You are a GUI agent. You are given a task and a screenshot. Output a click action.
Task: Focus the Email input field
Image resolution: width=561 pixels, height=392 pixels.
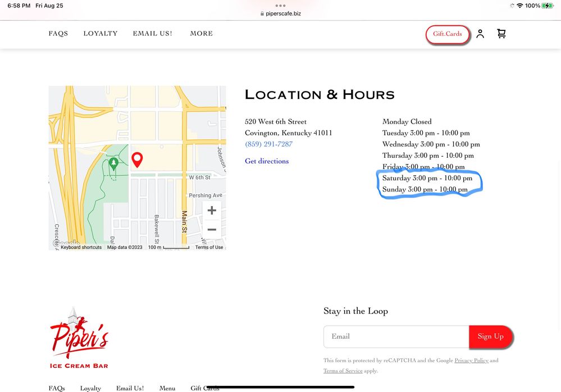[396, 336]
